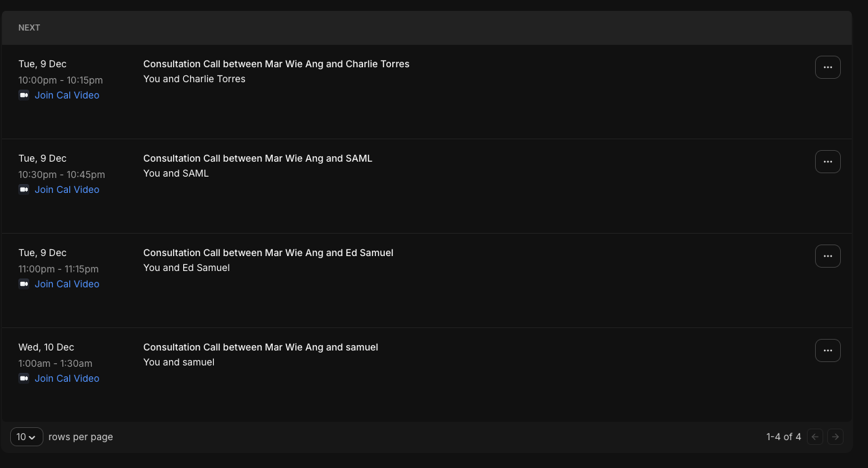The width and height of the screenshot is (868, 468).
Task: Go to next page arrow
Action: tap(835, 437)
